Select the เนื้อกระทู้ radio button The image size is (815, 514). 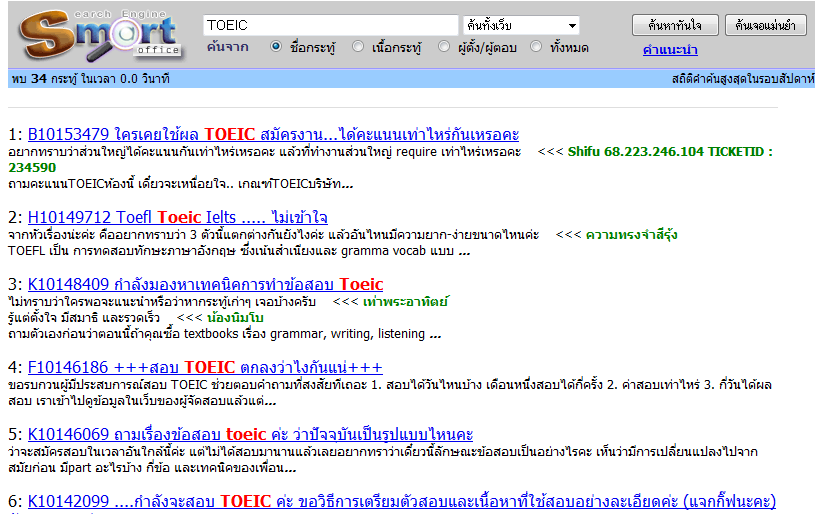[358, 47]
